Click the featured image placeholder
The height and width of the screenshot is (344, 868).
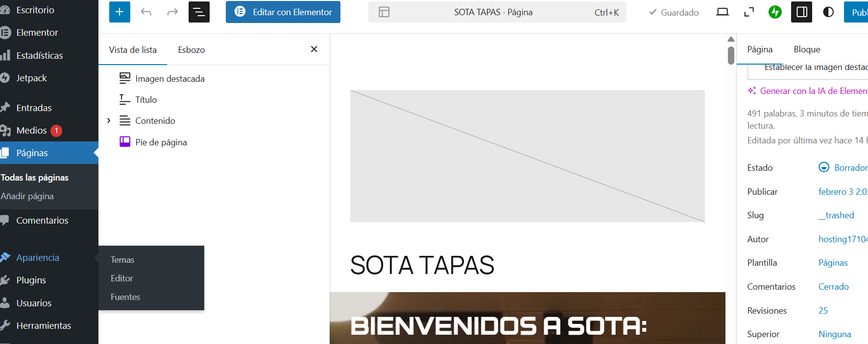(527, 156)
